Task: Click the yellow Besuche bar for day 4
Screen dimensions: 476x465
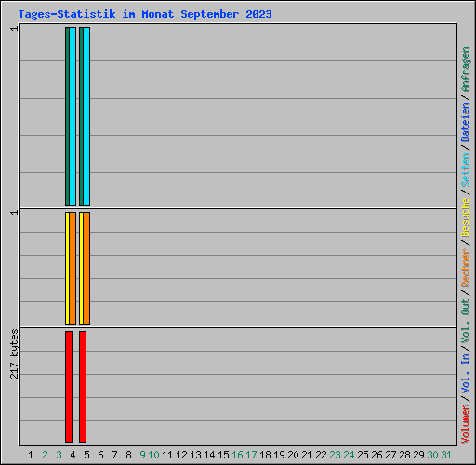Action: [x=67, y=268]
